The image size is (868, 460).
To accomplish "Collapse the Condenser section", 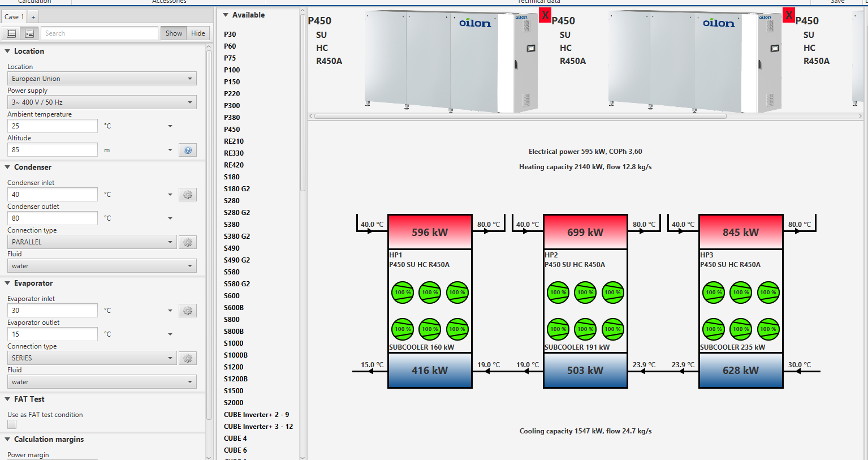I will [x=7, y=167].
